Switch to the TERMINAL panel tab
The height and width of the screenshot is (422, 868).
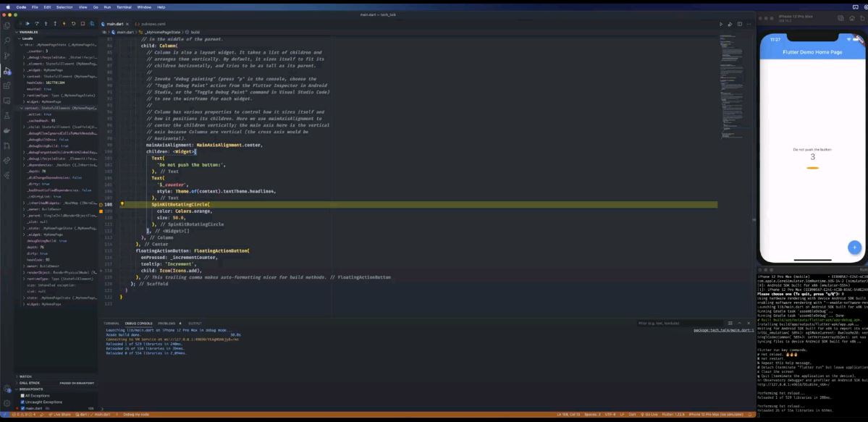tap(111, 323)
